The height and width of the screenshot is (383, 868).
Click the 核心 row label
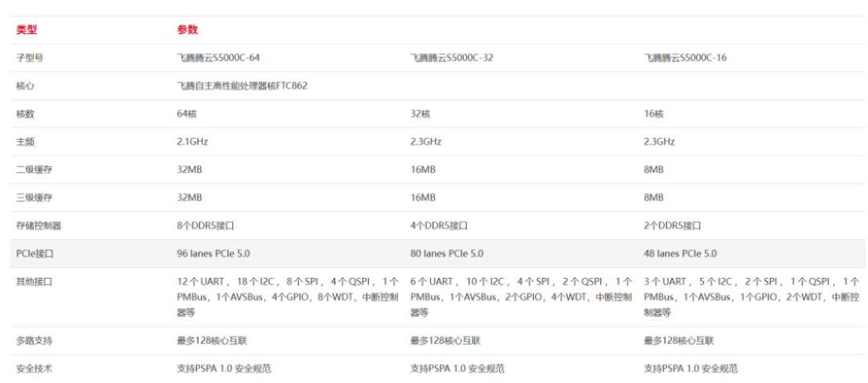[x=26, y=86]
